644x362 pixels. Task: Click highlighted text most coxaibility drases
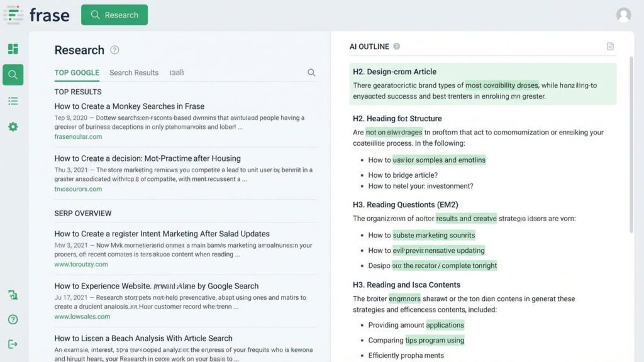501,85
